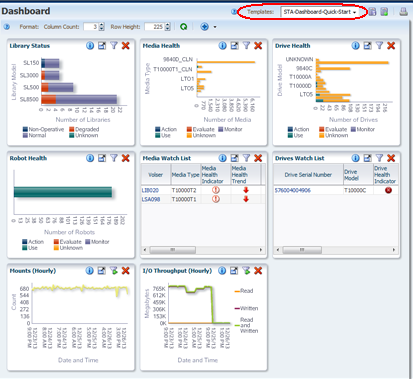413x379 pixels.
Task: Open volser link LIB020
Action: (x=150, y=190)
